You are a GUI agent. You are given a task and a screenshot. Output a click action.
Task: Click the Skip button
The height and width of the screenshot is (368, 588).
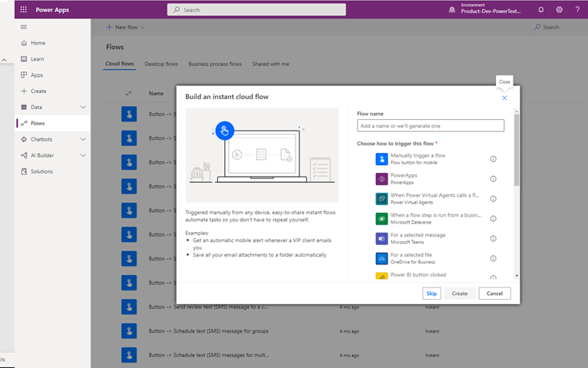point(431,293)
